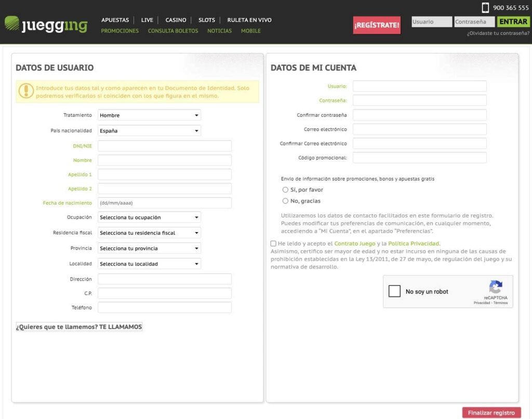Click the Finalizar registro button
Viewport: 532px width, 419px height.
click(491, 412)
